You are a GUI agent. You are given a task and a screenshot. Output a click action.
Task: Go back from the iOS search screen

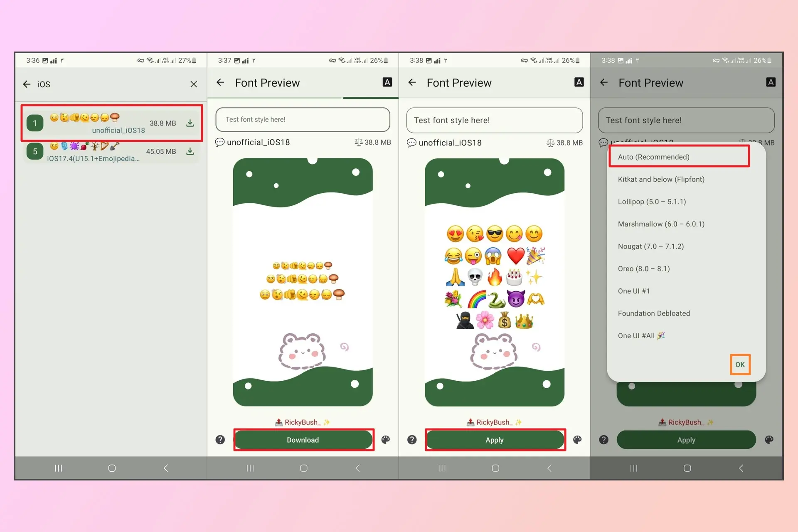(x=27, y=84)
